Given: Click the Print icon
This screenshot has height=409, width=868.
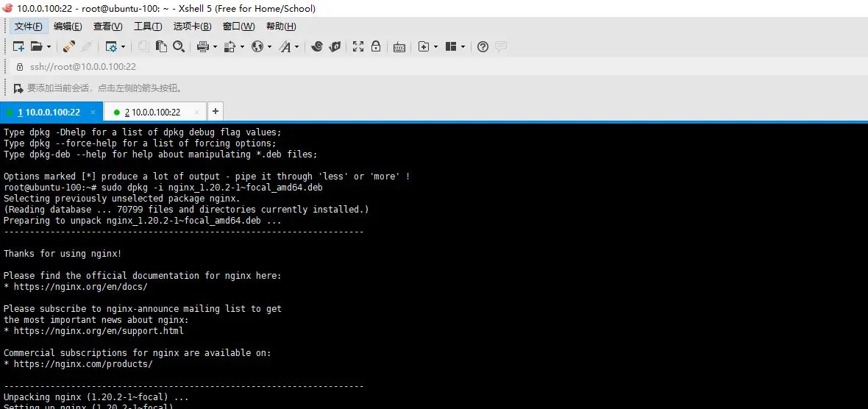Looking at the screenshot, I should coord(203,46).
